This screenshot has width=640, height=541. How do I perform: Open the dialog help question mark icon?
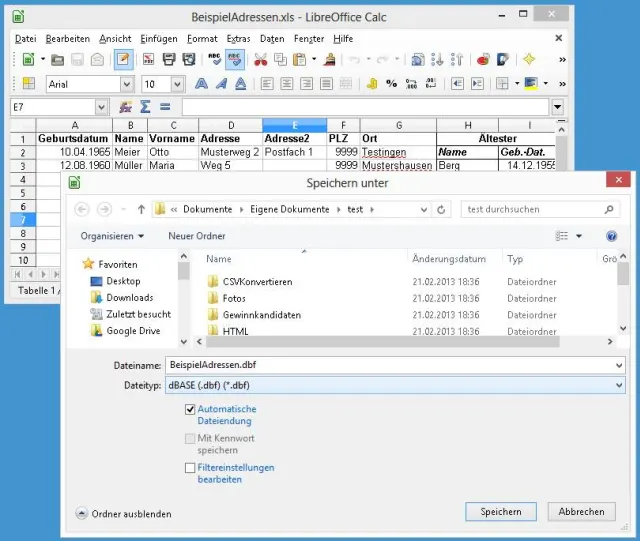(611, 236)
